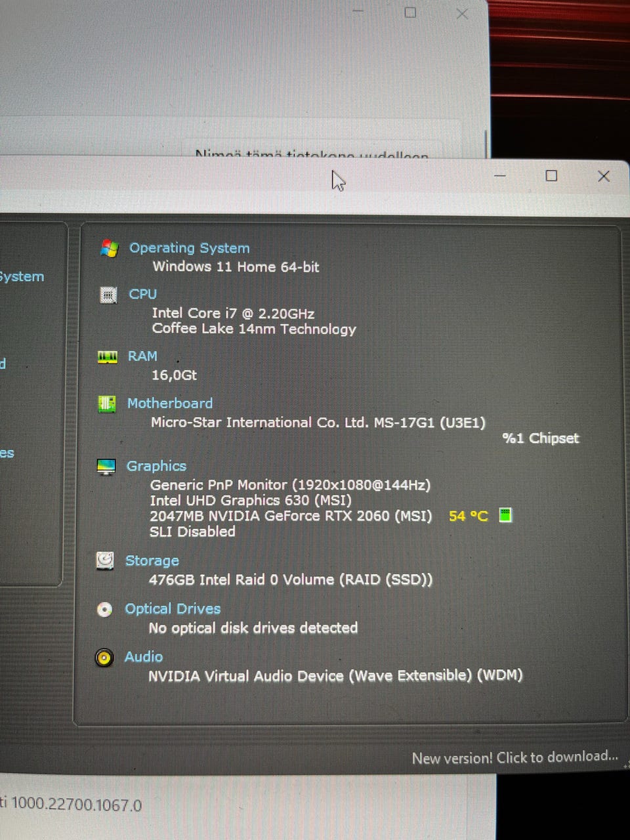Click SLI Disabled text
Image resolution: width=630 pixels, height=840 pixels.
point(192,532)
